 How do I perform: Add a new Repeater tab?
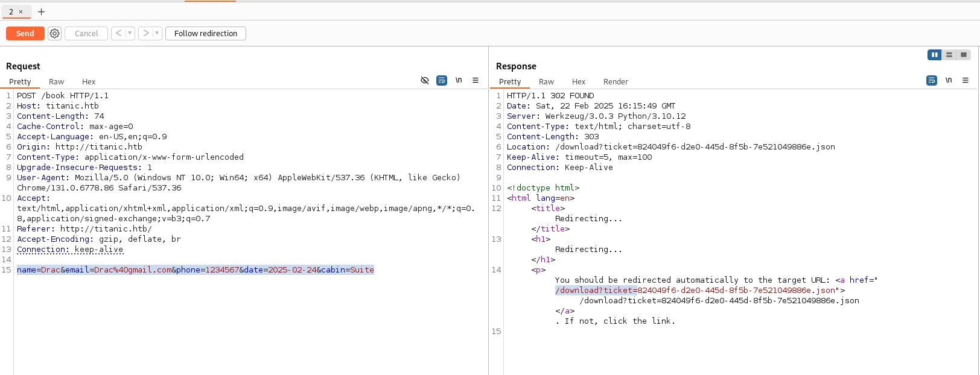(x=41, y=11)
